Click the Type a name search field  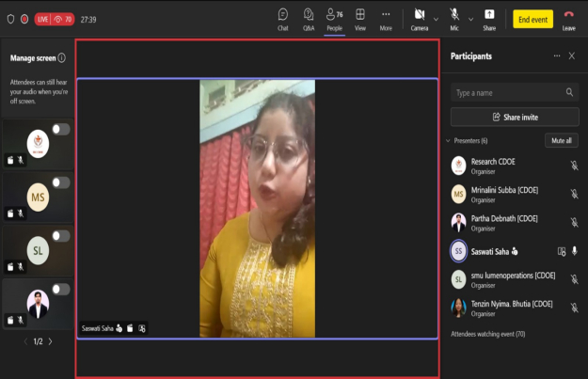[x=508, y=93]
